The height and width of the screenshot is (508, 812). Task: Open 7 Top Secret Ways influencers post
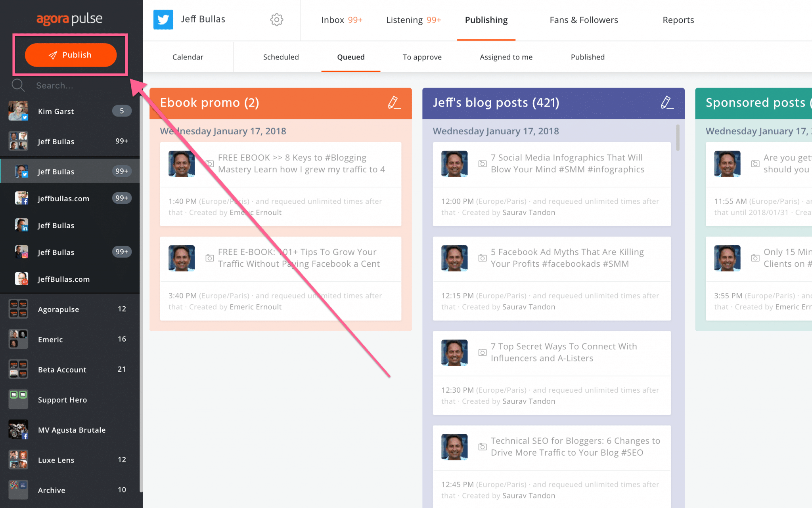552,373
